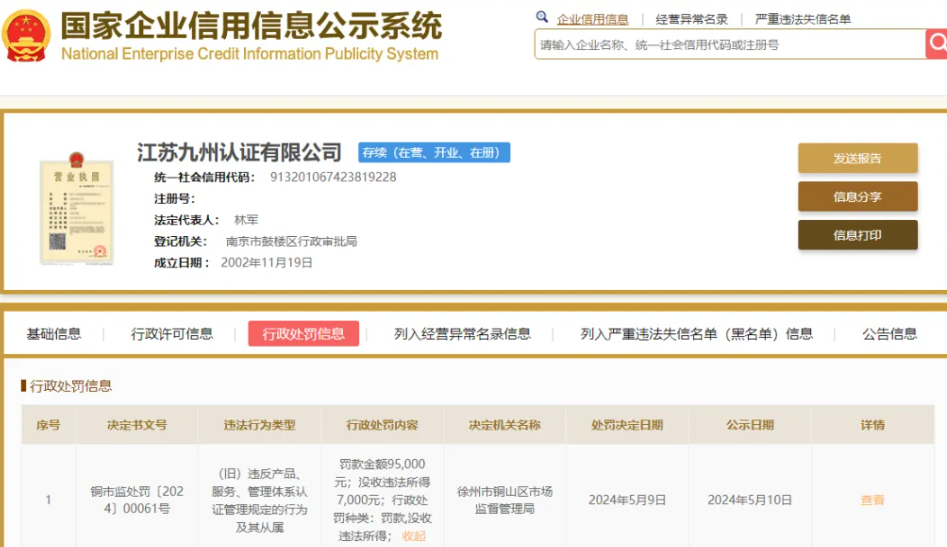
Task: Collapse penalty content via 收起 link
Action: (413, 535)
